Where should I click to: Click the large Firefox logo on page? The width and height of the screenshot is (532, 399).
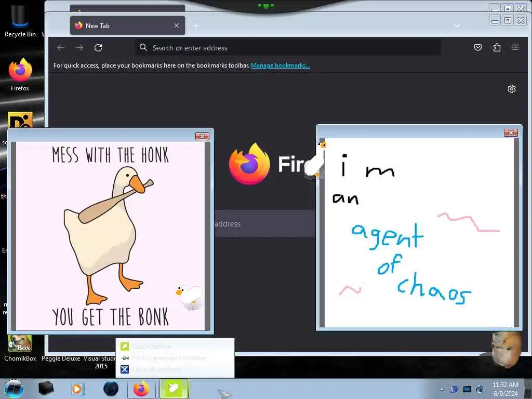pyautogui.click(x=249, y=164)
